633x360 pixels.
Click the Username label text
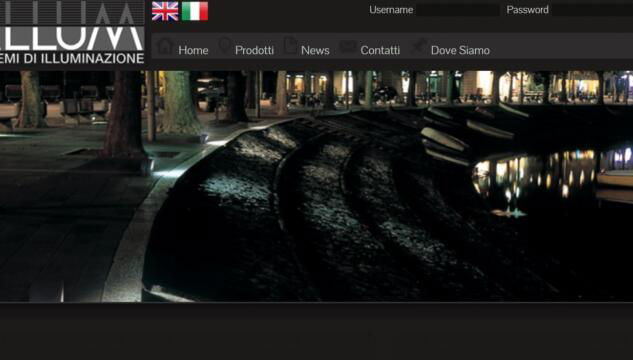point(391,10)
